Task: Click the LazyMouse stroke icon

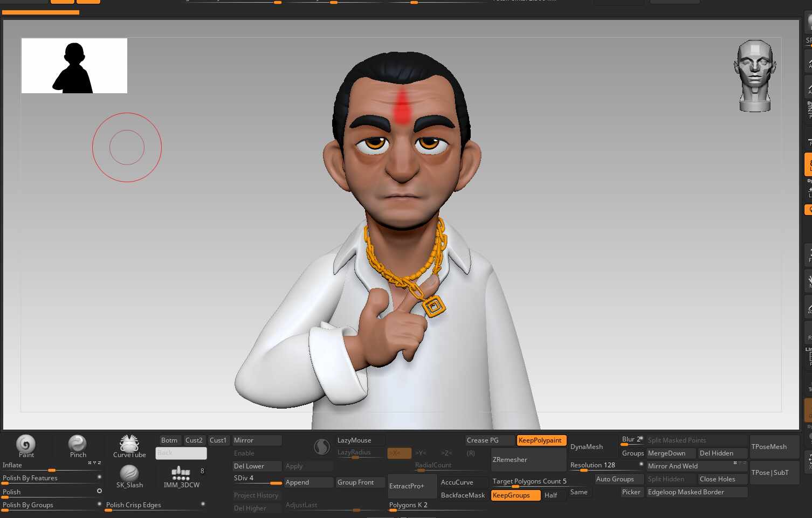Action: (322, 447)
